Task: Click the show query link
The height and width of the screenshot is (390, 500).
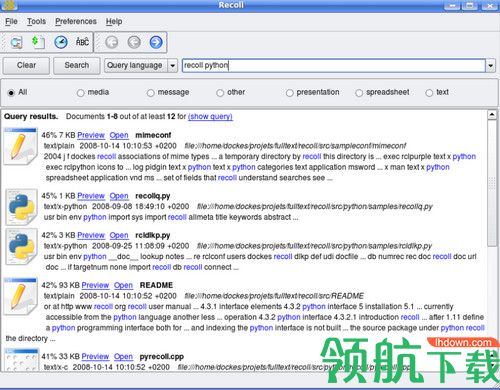Action: 210,117
